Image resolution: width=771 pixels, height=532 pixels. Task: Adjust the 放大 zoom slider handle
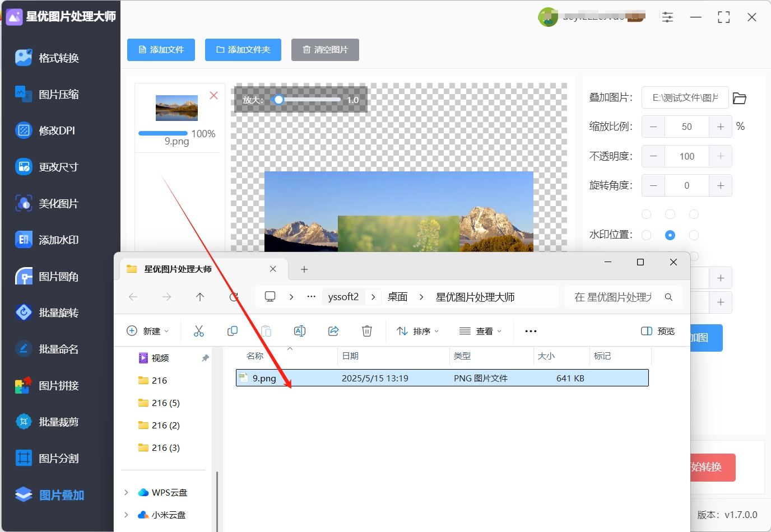pyautogui.click(x=278, y=100)
